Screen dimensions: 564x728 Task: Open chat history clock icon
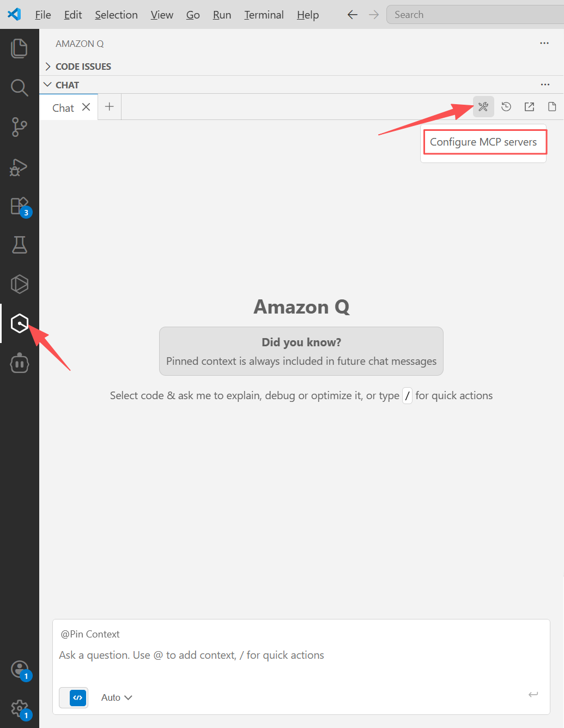tap(506, 107)
